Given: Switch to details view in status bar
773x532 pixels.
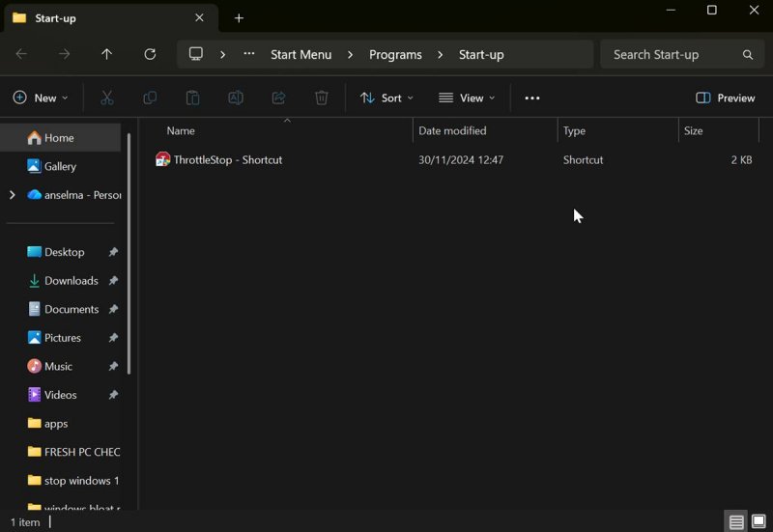Looking at the screenshot, I should 736,521.
